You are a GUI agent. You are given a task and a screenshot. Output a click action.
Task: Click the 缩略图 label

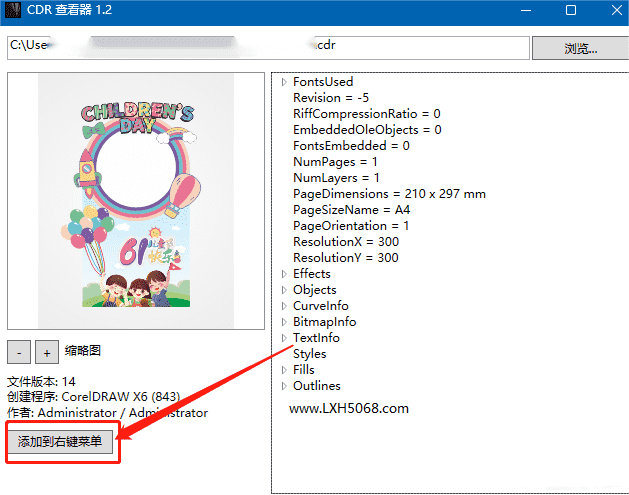pyautogui.click(x=83, y=351)
